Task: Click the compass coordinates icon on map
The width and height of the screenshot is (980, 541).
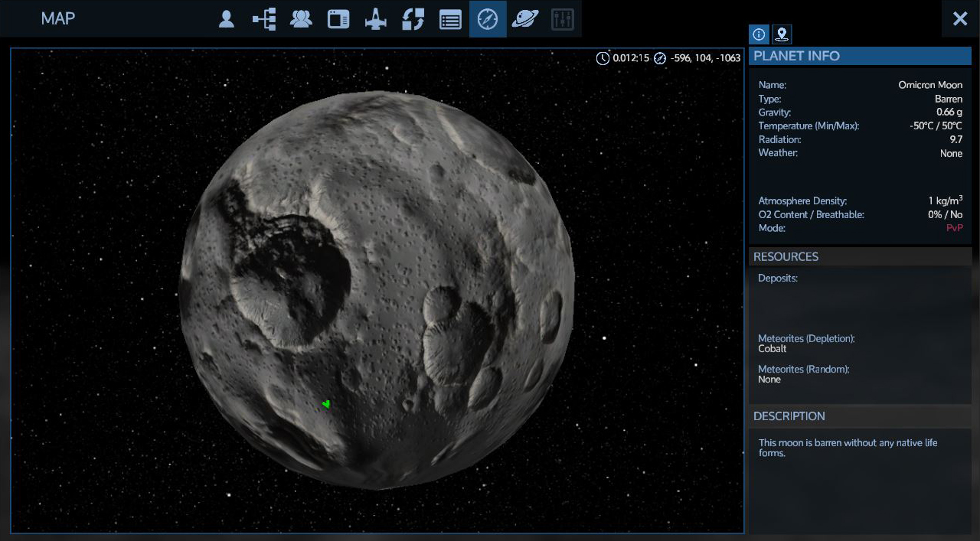Action: coord(660,58)
